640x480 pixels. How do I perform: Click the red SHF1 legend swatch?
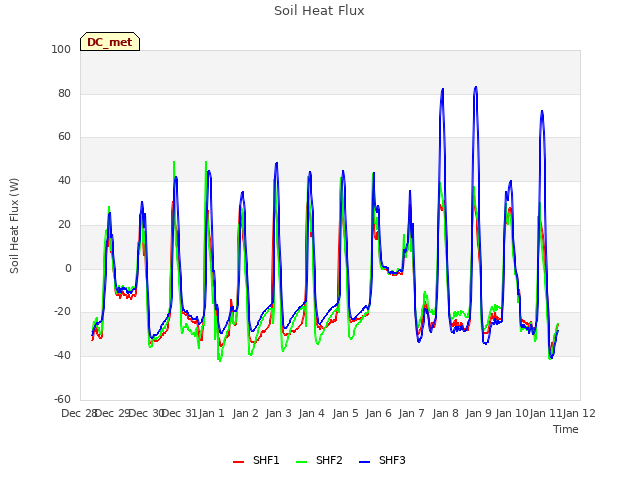click(238, 462)
